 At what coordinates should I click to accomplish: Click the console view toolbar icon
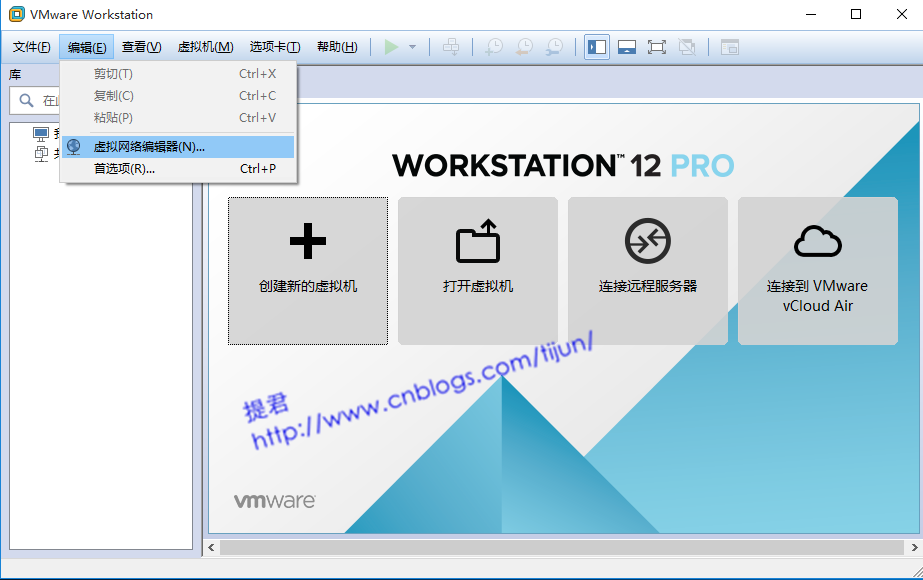[x=730, y=47]
